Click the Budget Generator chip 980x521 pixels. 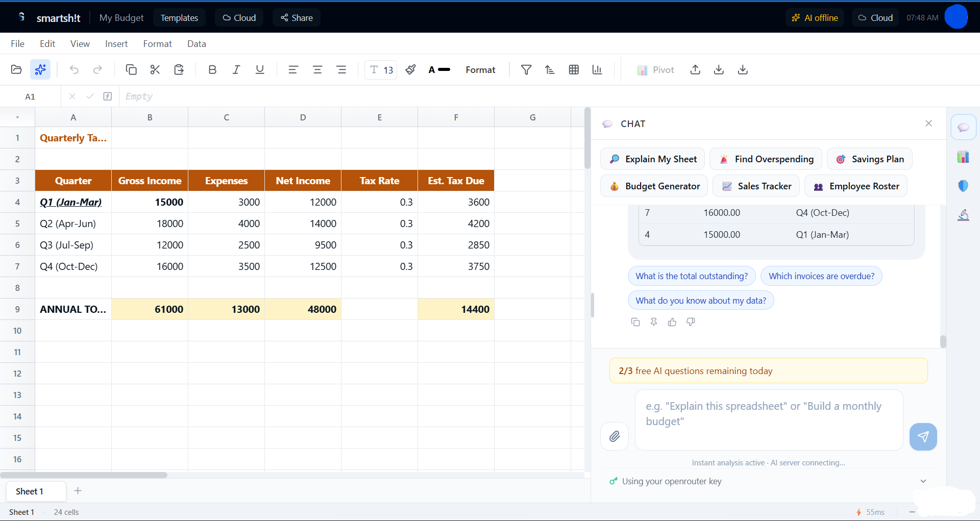click(654, 186)
